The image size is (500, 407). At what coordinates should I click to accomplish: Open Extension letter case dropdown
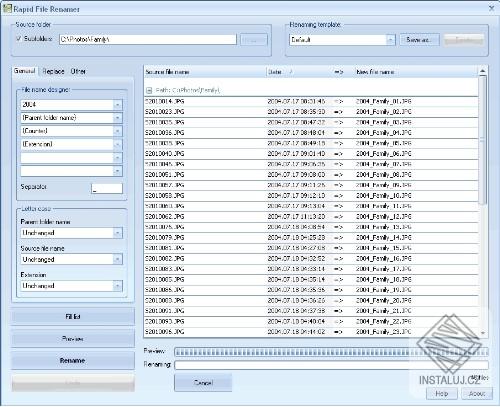pyautogui.click(x=117, y=286)
